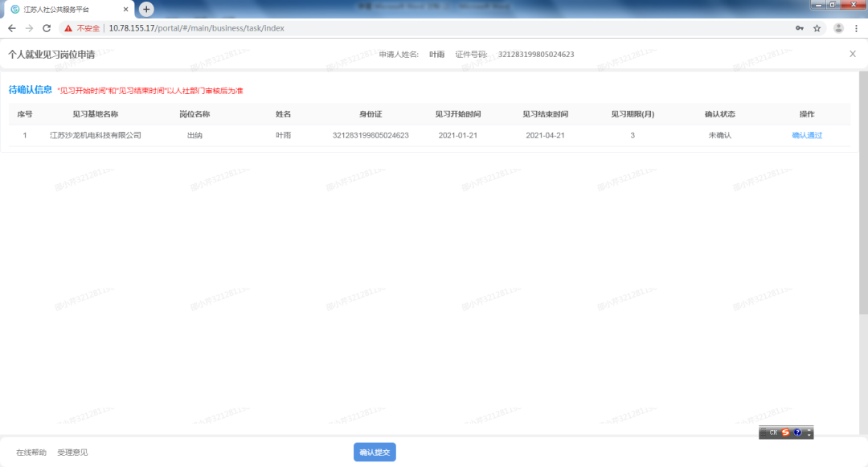Open a new browser tab

tap(146, 9)
